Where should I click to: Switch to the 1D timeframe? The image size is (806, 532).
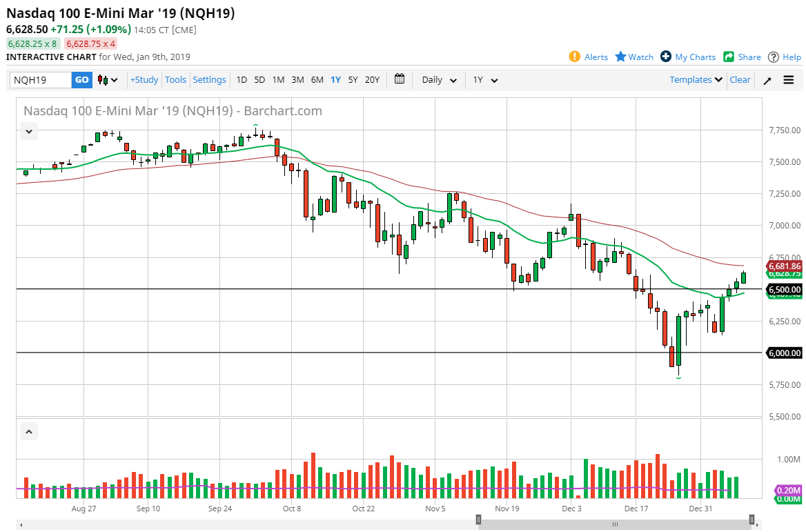(x=242, y=79)
